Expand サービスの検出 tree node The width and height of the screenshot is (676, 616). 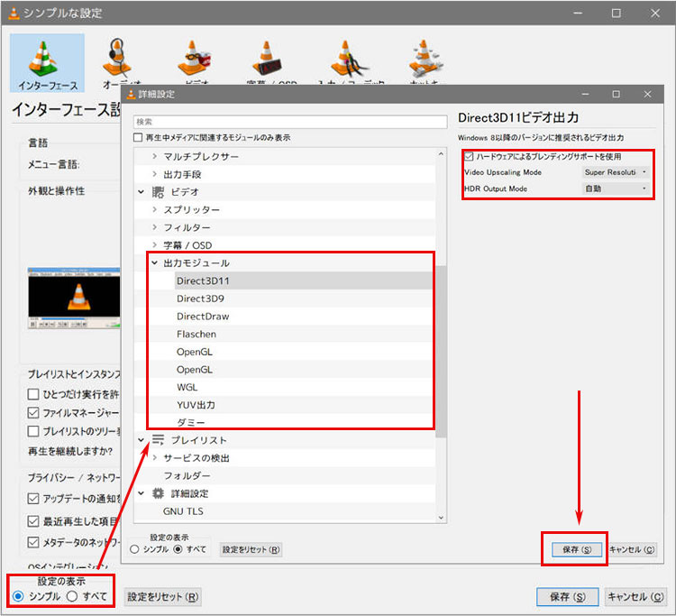pyautogui.click(x=155, y=457)
